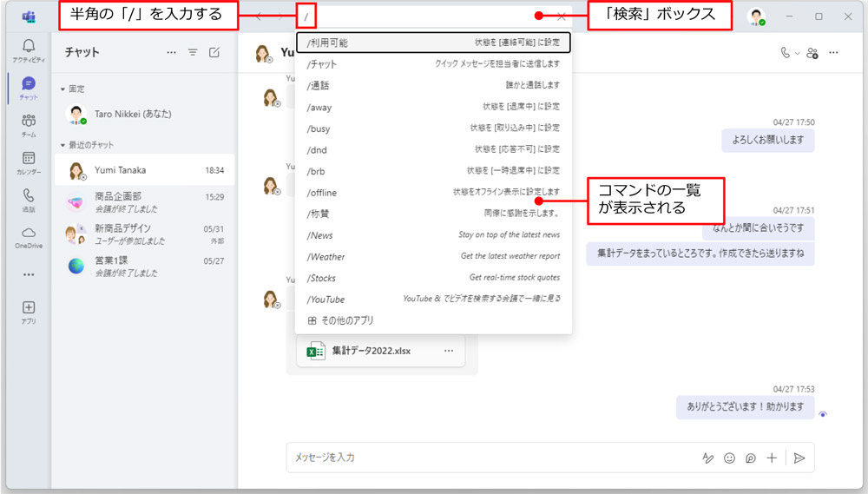The image size is (868, 494).
Task: Choose the /通話 command
Action: (x=433, y=85)
